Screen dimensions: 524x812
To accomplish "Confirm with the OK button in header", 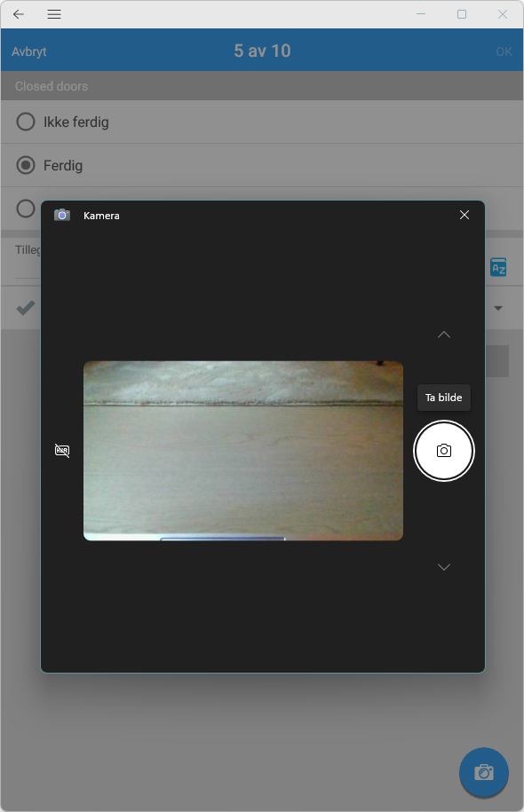I will point(504,51).
